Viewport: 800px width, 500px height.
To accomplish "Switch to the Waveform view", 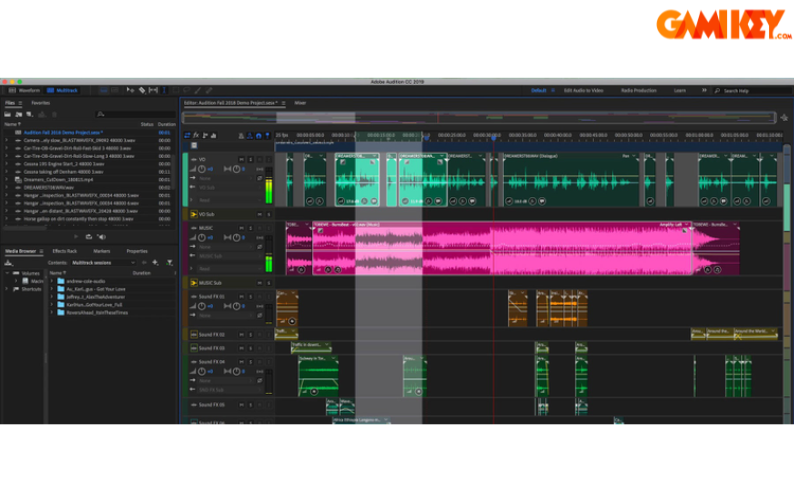I will pos(24,90).
